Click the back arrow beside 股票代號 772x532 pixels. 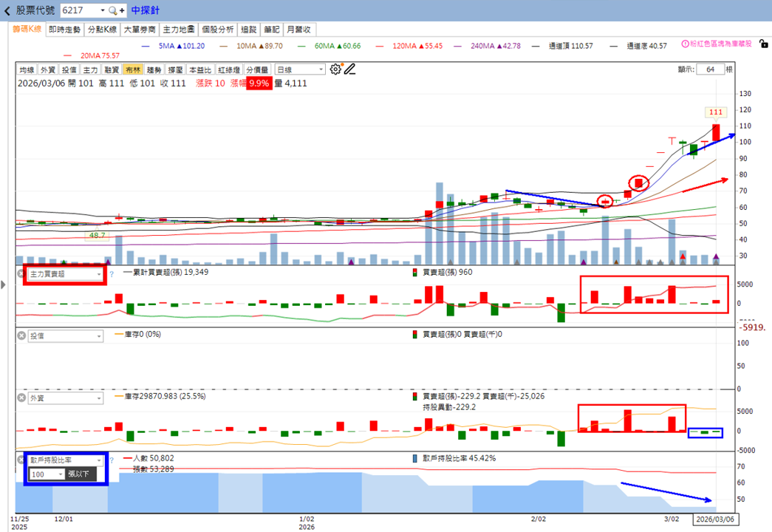coord(7,10)
